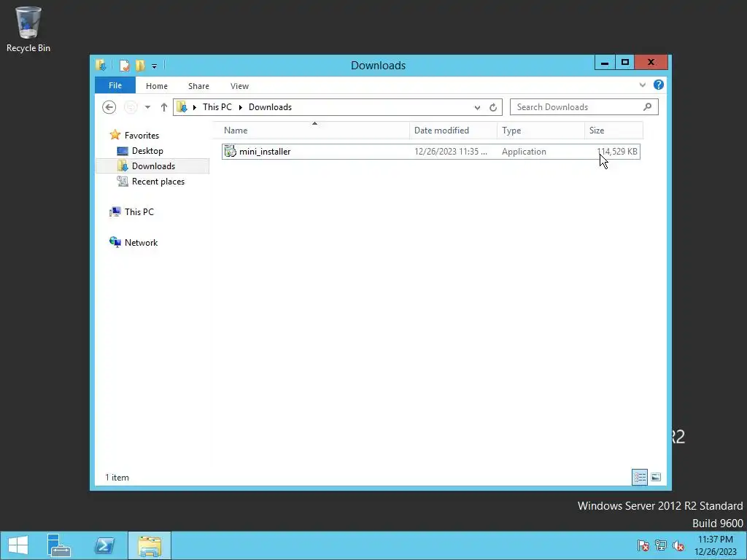
Task: Click the '12/26/2023 11:35' date cell
Action: 451,152
